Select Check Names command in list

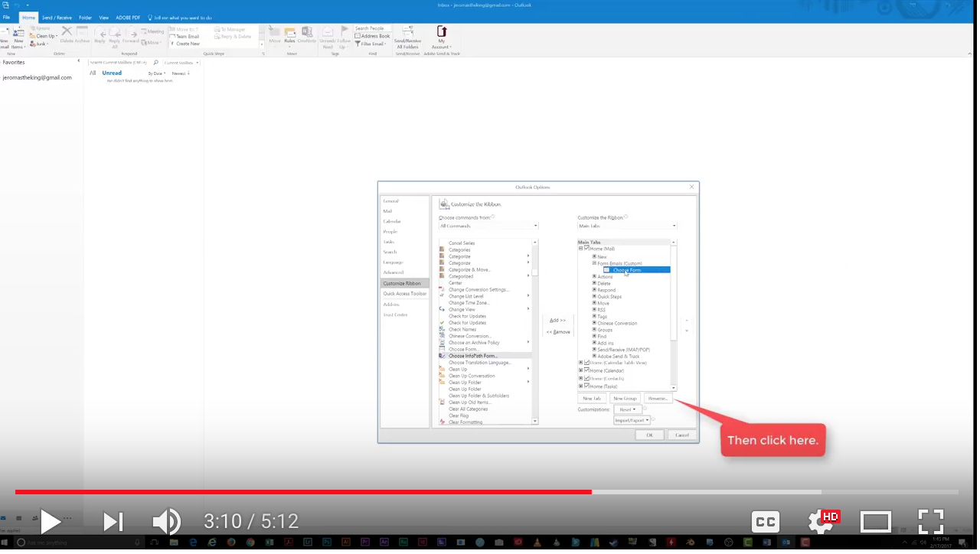[462, 330]
